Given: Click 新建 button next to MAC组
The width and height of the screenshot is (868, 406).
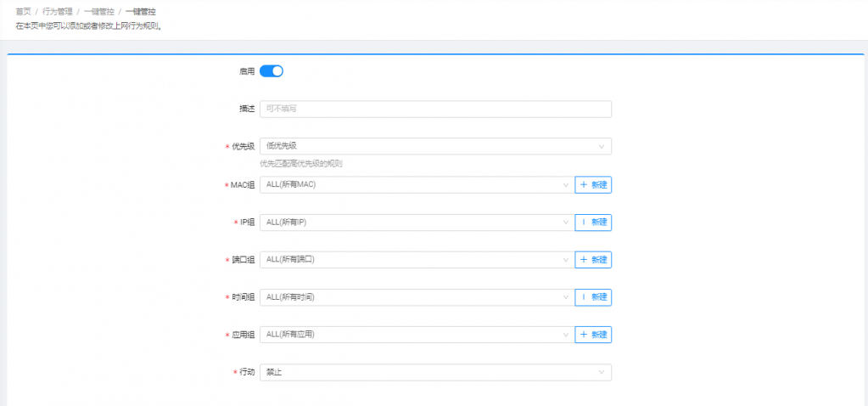Looking at the screenshot, I should pyautogui.click(x=593, y=184).
